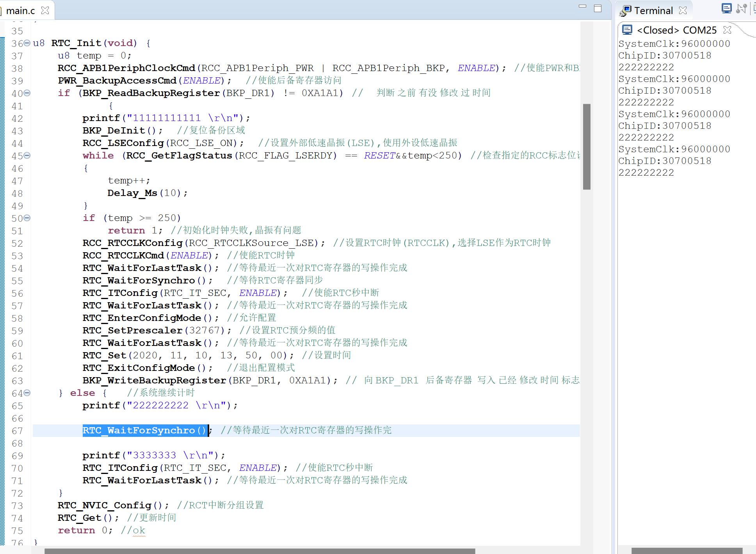Collapse the RTC_Init function at line 36
The height and width of the screenshot is (554, 756).
click(x=27, y=43)
